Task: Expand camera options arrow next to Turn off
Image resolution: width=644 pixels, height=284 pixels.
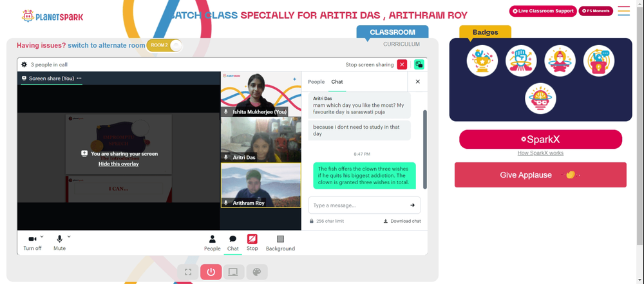Action: pos(42,236)
